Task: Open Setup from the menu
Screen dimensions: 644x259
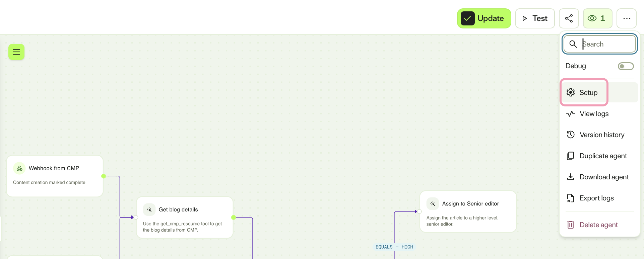Action: pyautogui.click(x=599, y=92)
